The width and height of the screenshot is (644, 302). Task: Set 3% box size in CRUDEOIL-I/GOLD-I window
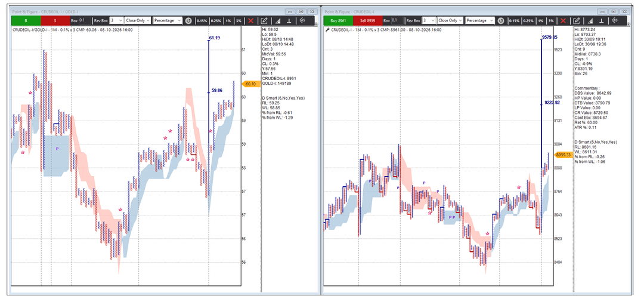tap(239, 20)
